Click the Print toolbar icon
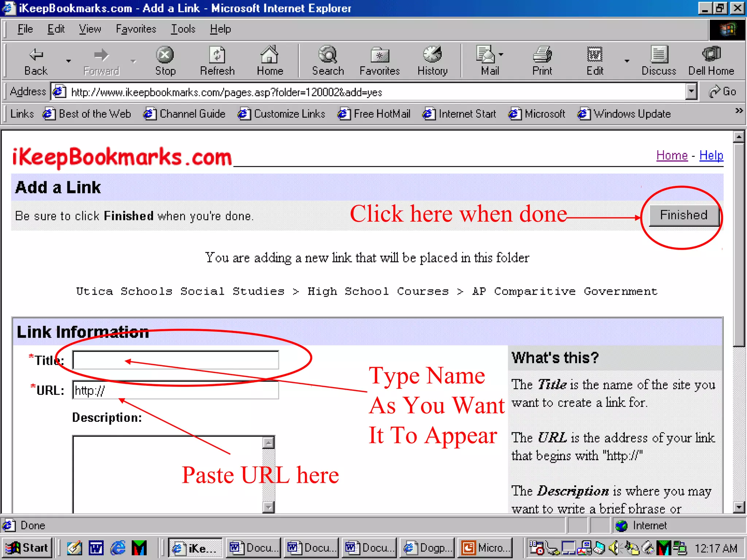Screen dimensions: 747x560 [x=542, y=61]
